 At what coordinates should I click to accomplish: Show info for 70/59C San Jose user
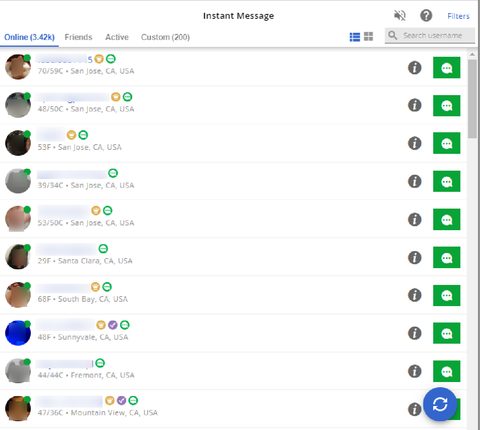(x=415, y=68)
